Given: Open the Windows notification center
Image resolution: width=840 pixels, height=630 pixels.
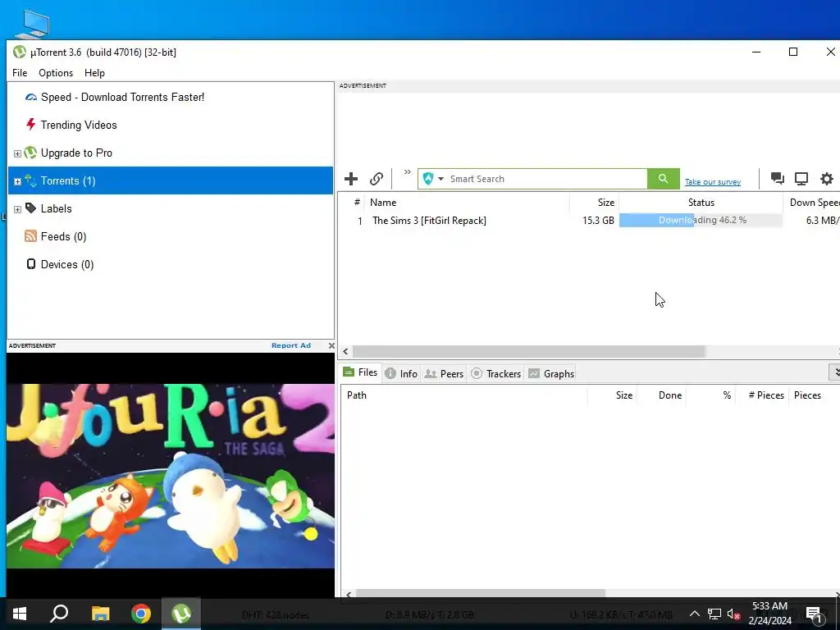Looking at the screenshot, I should click(814, 615).
